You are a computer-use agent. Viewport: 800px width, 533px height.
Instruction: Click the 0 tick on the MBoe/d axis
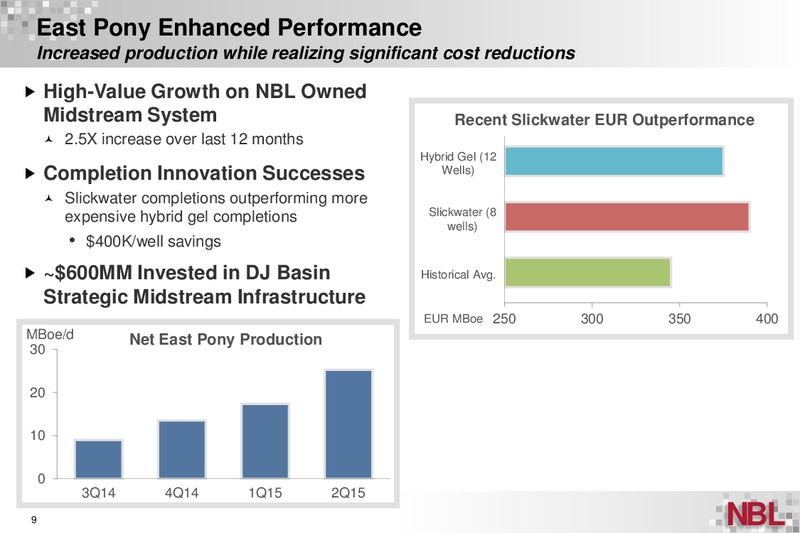pyautogui.click(x=41, y=478)
